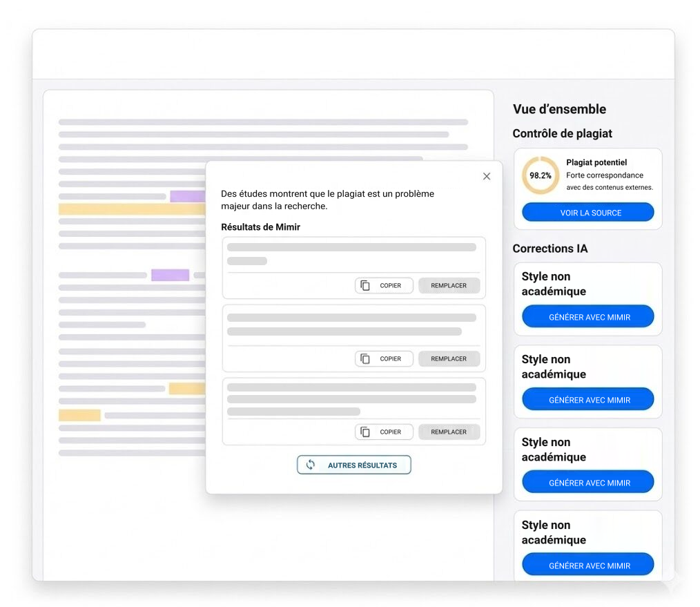Image resolution: width=700 pixels, height=607 pixels.
Task: Select the long yellow highlighted passage in document
Action: 132,209
